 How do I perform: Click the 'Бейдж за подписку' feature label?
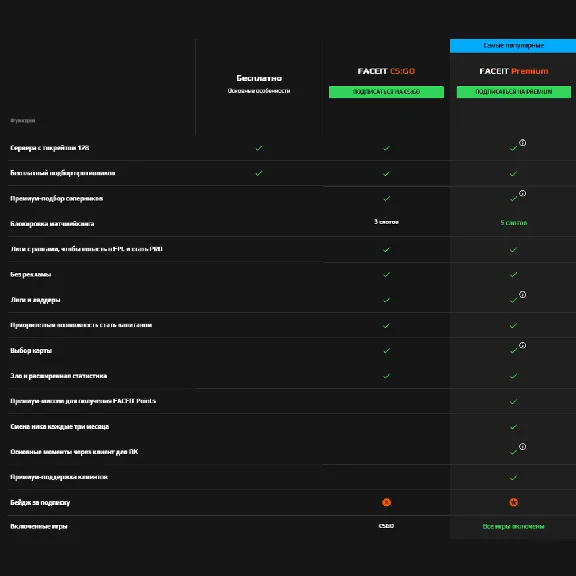point(40,503)
